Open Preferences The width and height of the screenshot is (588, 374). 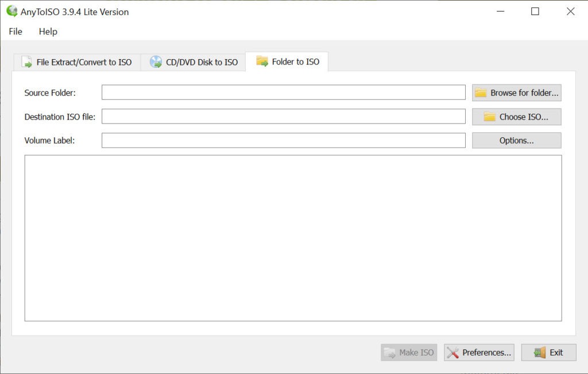479,352
